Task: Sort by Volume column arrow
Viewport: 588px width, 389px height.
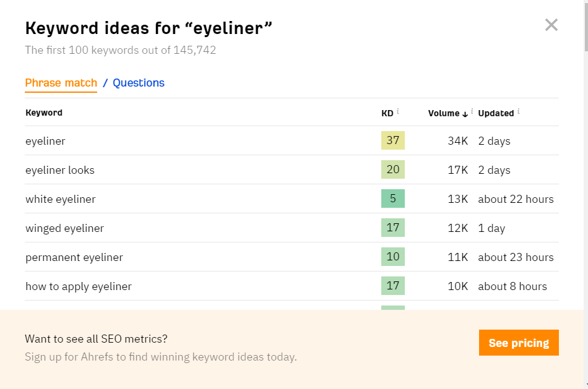Action: [x=465, y=113]
